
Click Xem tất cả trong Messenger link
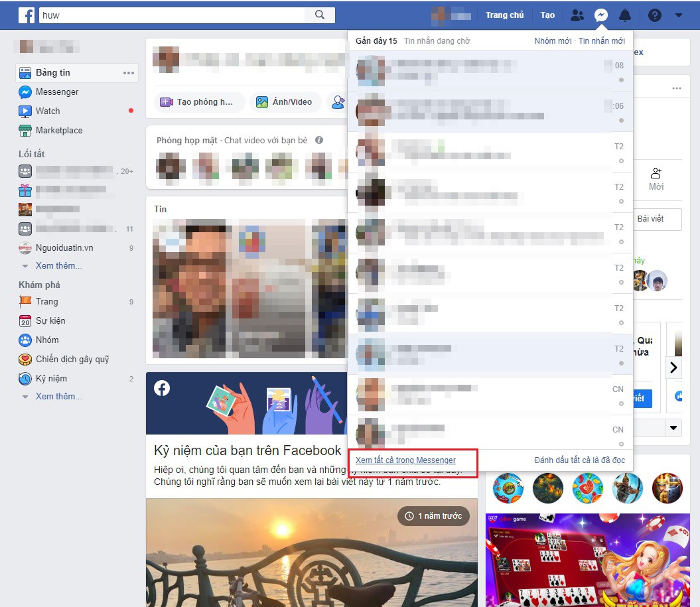(405, 460)
